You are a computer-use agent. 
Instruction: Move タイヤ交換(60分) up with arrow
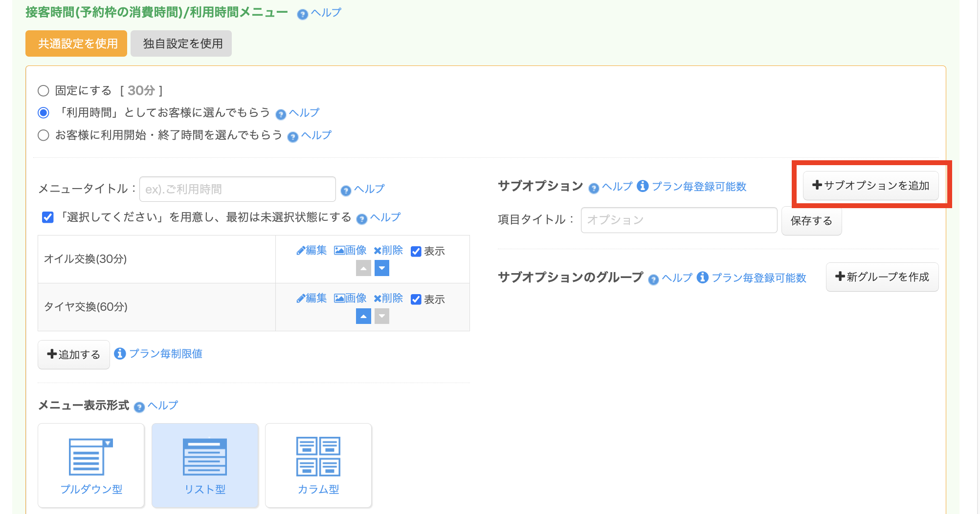click(363, 317)
